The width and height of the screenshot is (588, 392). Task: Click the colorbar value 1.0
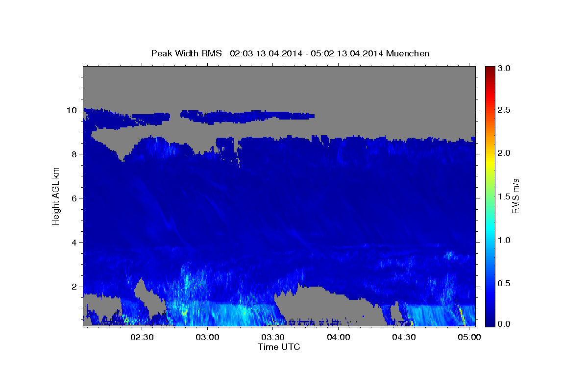[x=505, y=241]
